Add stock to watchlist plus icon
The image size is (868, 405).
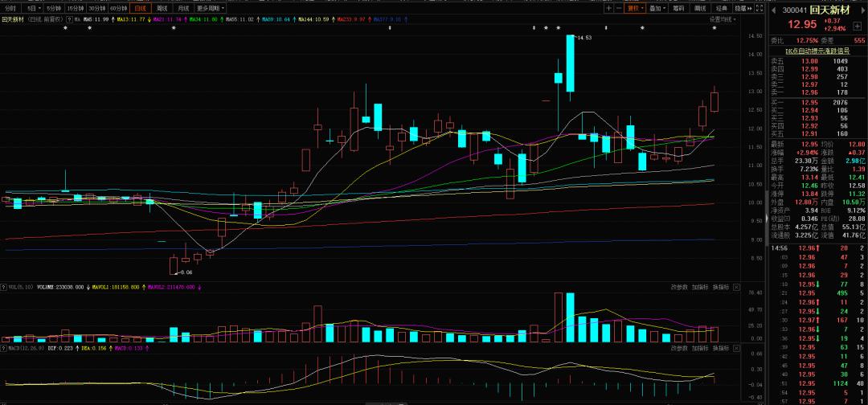pos(858,26)
